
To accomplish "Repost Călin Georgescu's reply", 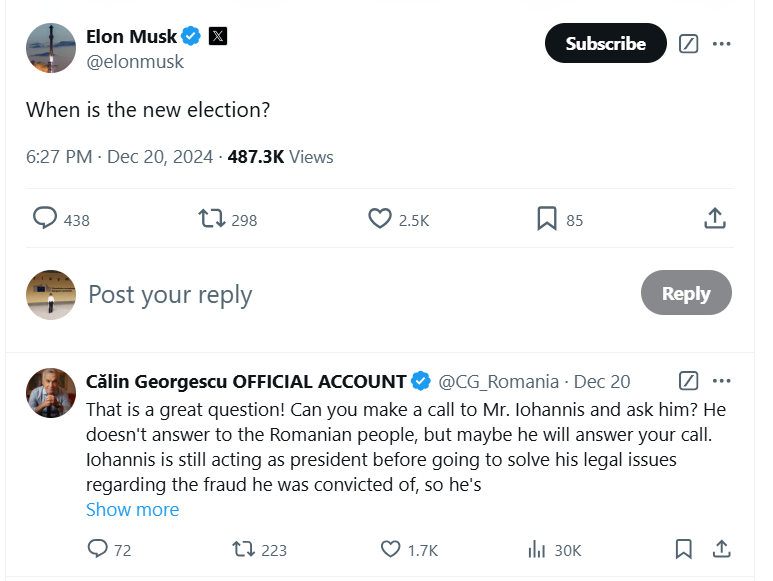I will pyautogui.click(x=242, y=549).
